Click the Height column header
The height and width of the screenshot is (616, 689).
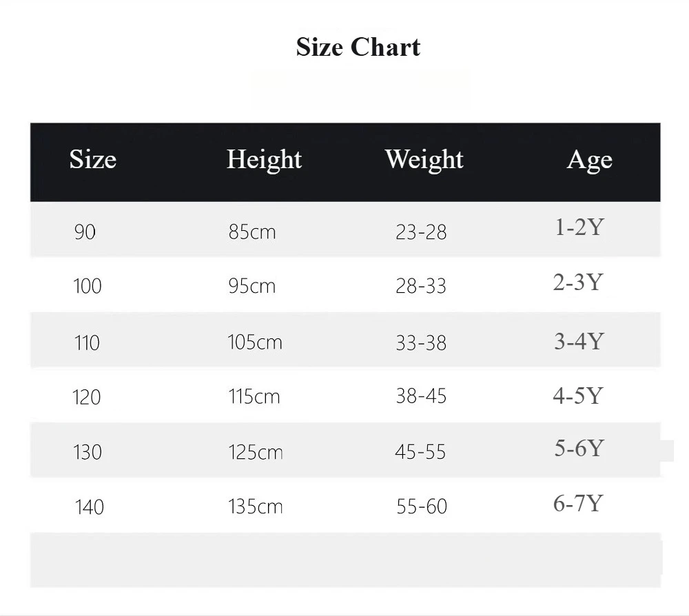[x=264, y=160]
